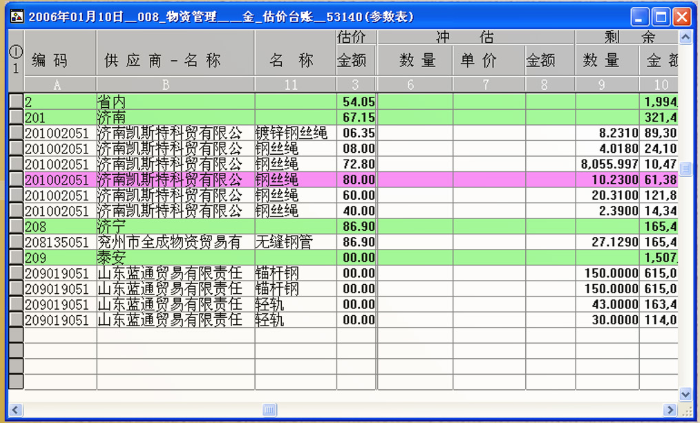Screen dimensions: 700x423
Task: Select the 镀锌钢丝绳 name cell
Action: click(295, 133)
